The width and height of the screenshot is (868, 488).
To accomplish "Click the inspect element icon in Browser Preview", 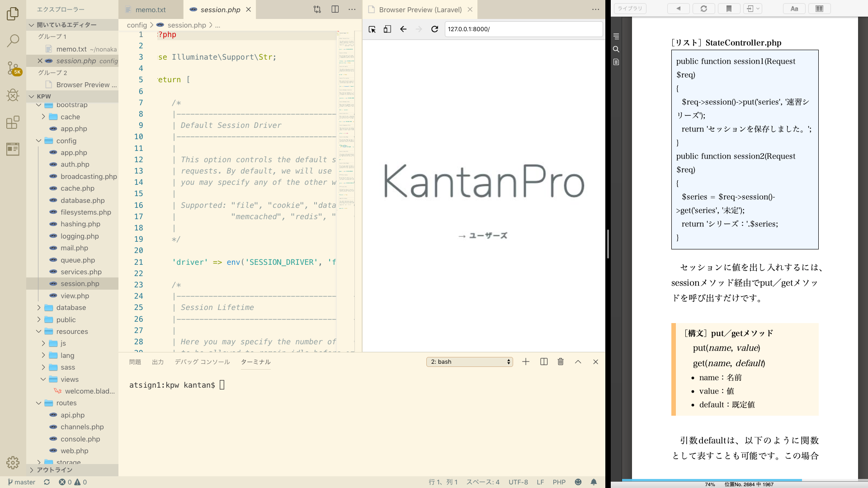I will click(x=372, y=29).
